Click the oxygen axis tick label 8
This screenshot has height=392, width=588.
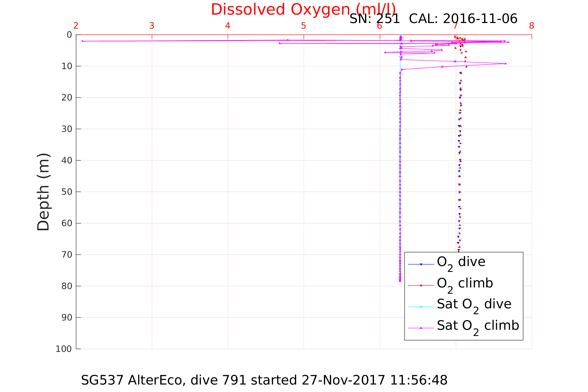pos(532,26)
